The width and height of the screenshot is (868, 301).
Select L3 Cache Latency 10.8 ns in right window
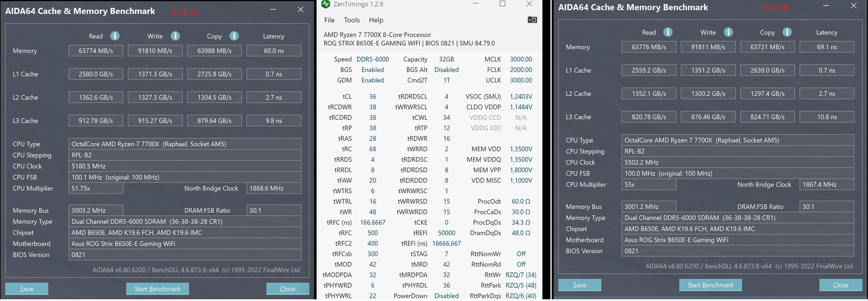pos(827,117)
